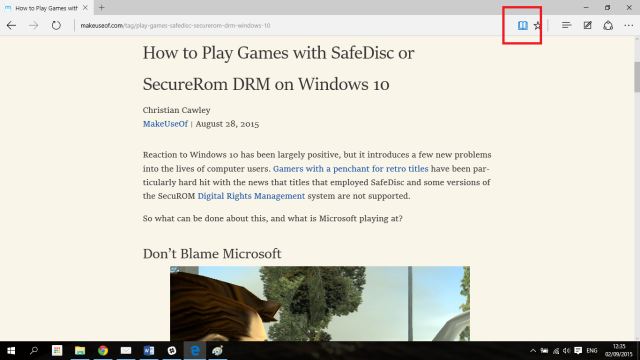Click author name Christian Cawley
Screen dimensions: 640x360
tap(176, 110)
